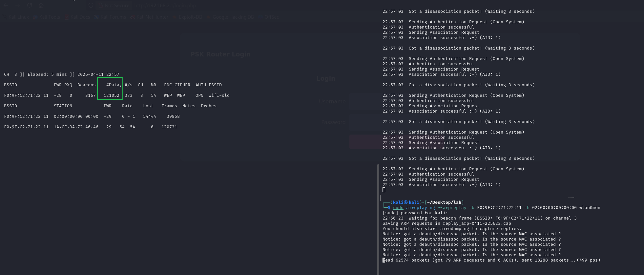Select the Rate value 54 -54

point(127,127)
